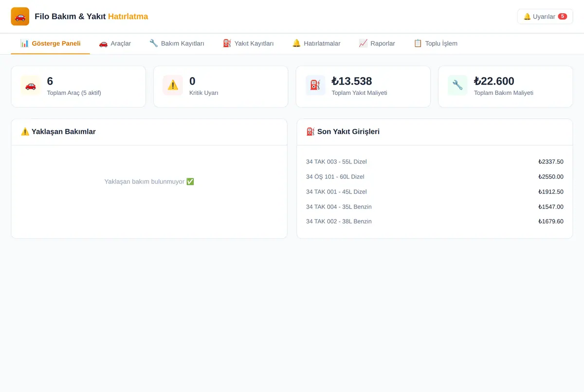Click the Yaklaşan Bakımlar panel heading

click(58, 131)
